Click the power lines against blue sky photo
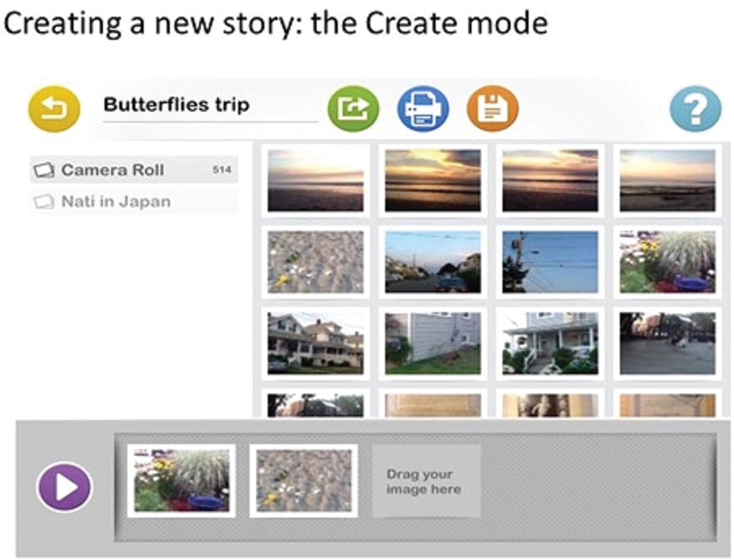Screen dimensions: 734x560 click(550, 262)
